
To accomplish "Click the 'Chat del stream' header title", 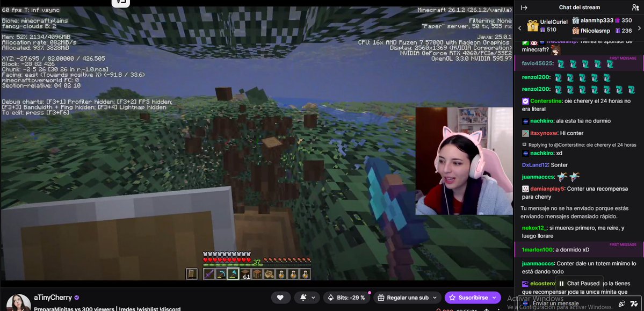I will coord(579,8).
